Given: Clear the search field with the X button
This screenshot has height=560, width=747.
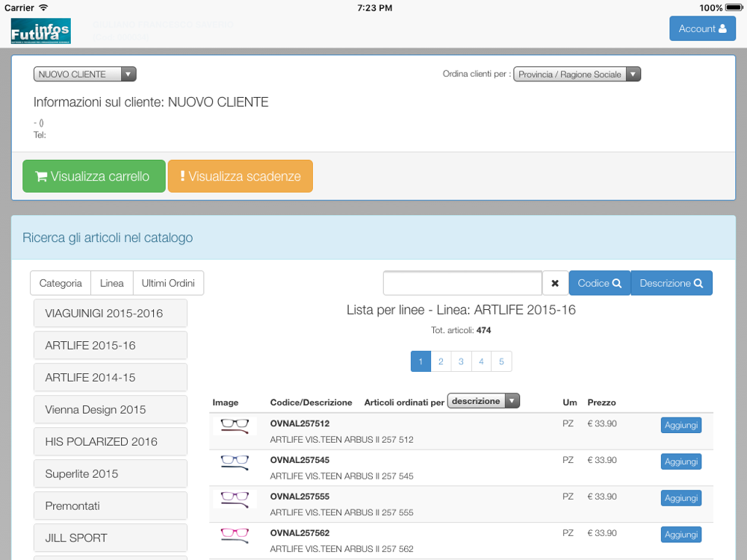Looking at the screenshot, I should click(x=555, y=283).
